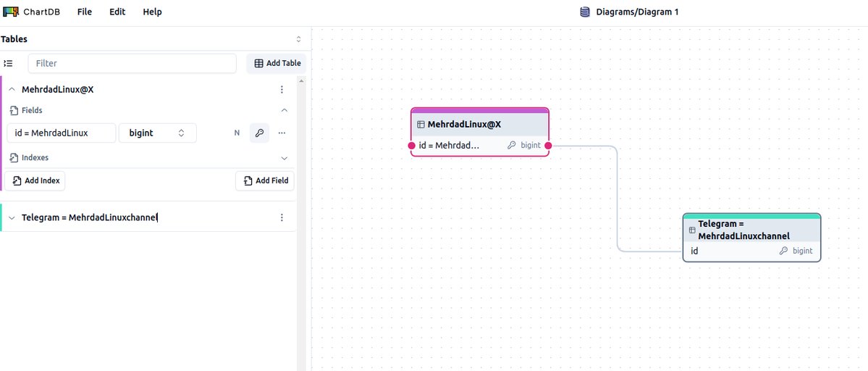The height and width of the screenshot is (371, 868).
Task: Focus the Filter tables input
Action: click(132, 64)
